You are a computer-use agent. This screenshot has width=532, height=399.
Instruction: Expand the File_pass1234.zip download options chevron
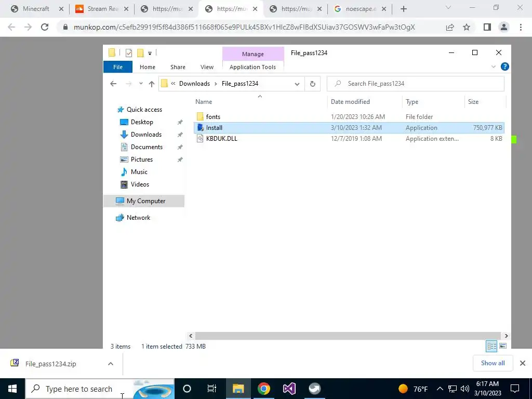pyautogui.click(x=111, y=364)
